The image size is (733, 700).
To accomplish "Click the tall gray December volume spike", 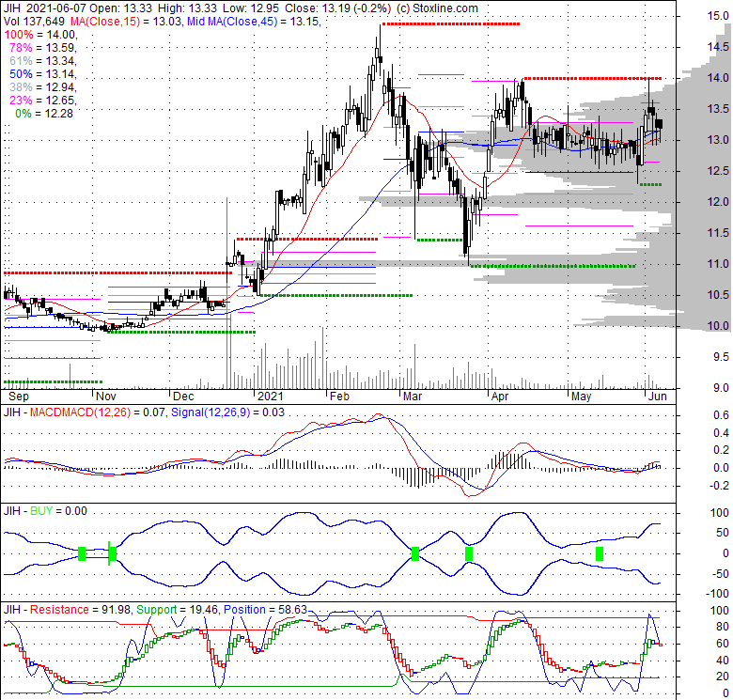I will pyautogui.click(x=227, y=293).
